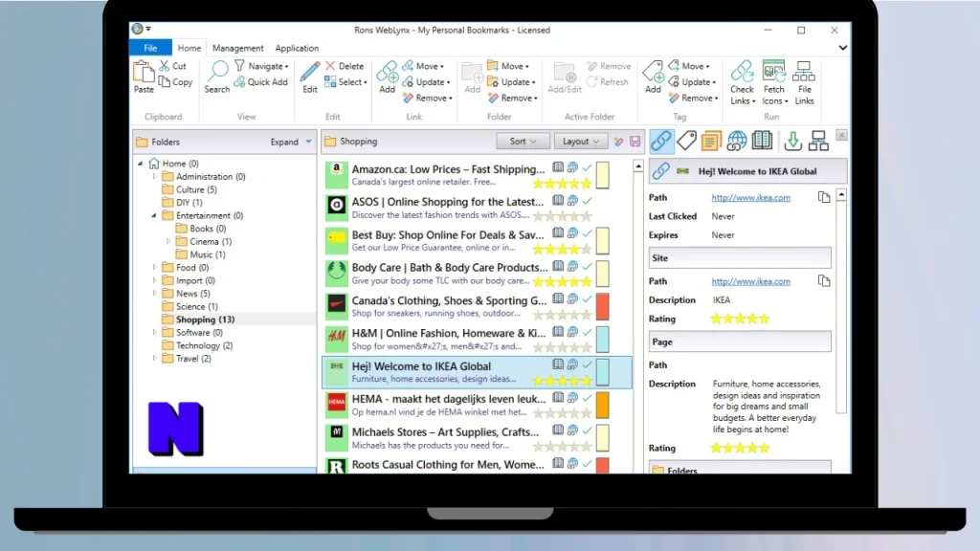Image resolution: width=980 pixels, height=551 pixels.
Task: Open the Sort dropdown
Action: point(523,142)
